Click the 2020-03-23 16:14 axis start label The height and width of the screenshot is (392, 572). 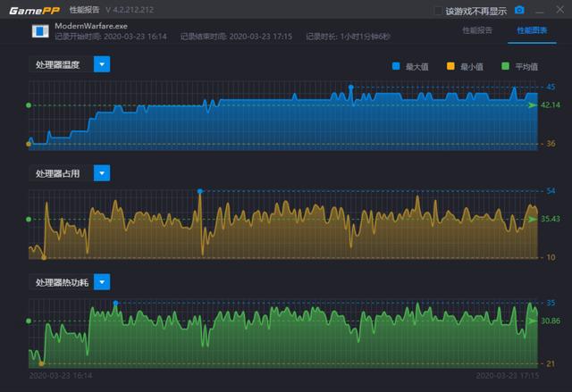61,375
